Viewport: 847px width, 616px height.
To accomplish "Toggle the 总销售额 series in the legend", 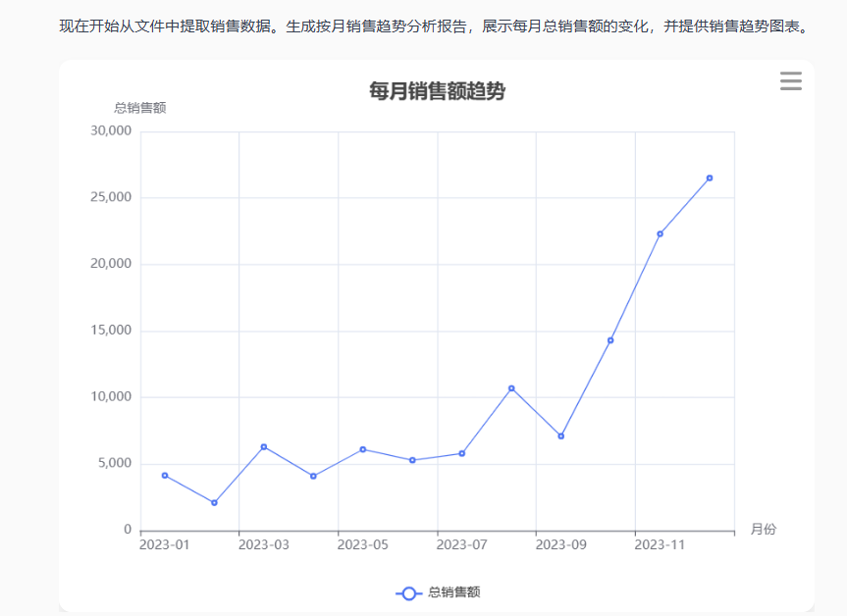I will point(438,592).
